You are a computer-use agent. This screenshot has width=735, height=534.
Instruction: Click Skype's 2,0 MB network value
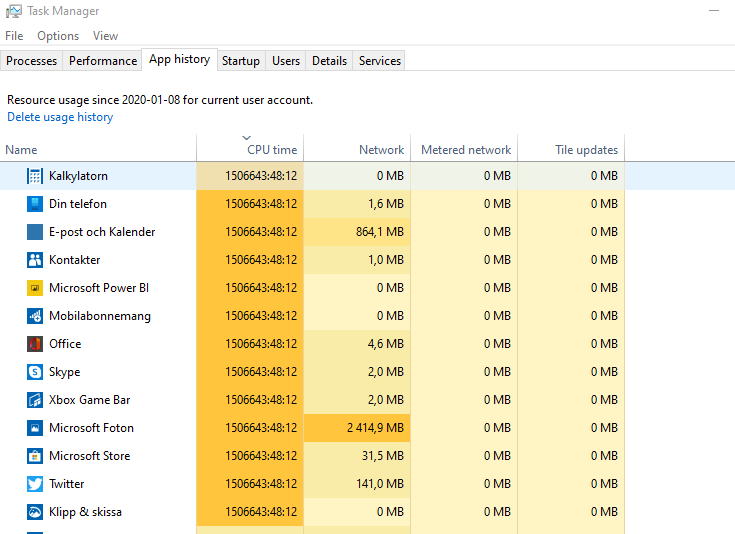coord(386,372)
